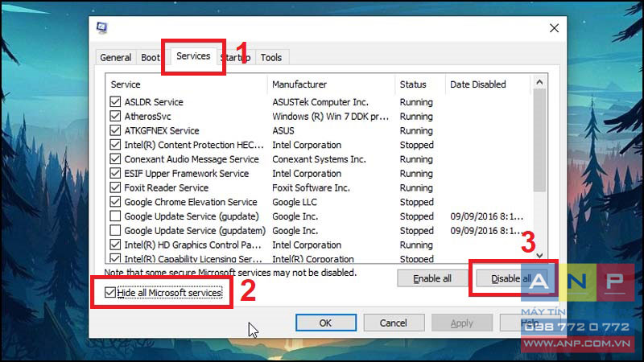The width and height of the screenshot is (644, 362).
Task: Enable Google Update Service (gupdatem) checkbox
Action: pyautogui.click(x=115, y=230)
